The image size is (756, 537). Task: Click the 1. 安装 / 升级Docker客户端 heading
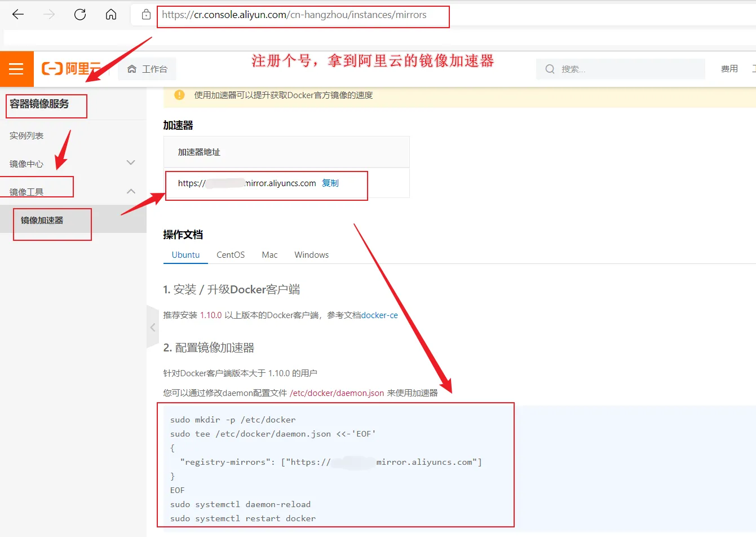point(232,290)
